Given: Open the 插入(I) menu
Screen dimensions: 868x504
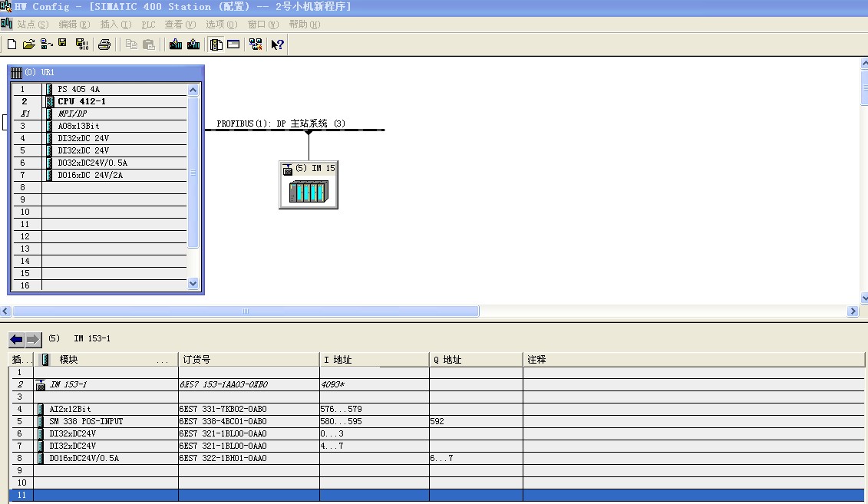Looking at the screenshot, I should click(x=116, y=25).
